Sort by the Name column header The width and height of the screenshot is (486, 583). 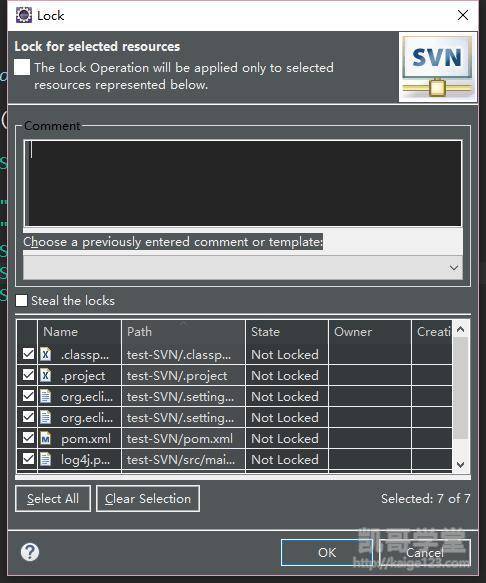(80, 331)
